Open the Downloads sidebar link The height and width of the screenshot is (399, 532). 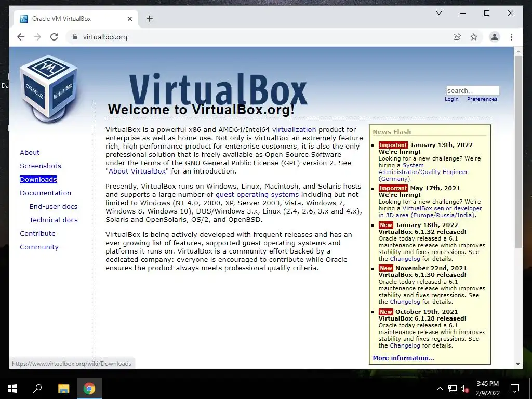pos(38,179)
